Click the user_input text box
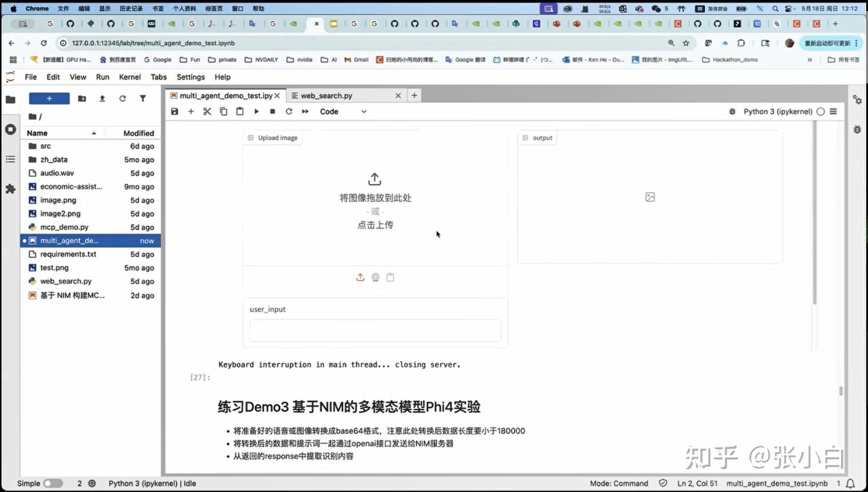The width and height of the screenshot is (868, 492). [x=375, y=330]
